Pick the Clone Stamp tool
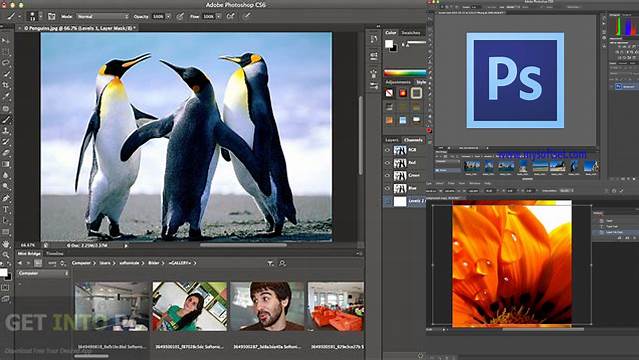This screenshot has width=639, height=360. coord(6,131)
